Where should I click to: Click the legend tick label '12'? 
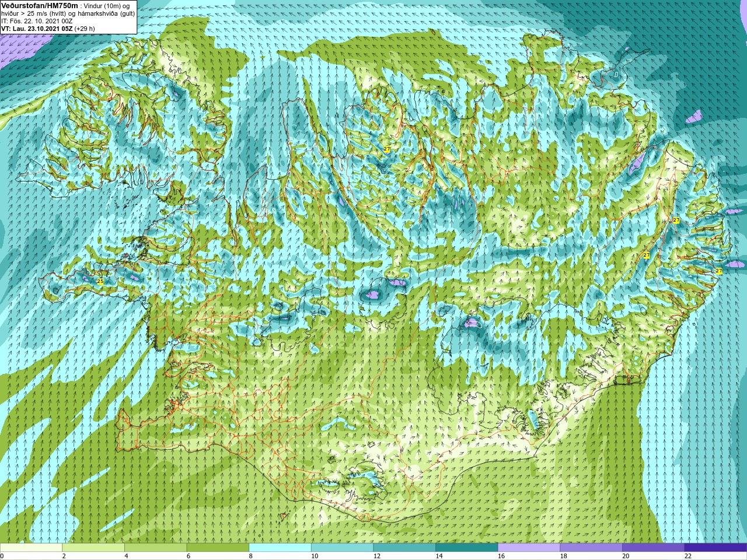pos(377,556)
